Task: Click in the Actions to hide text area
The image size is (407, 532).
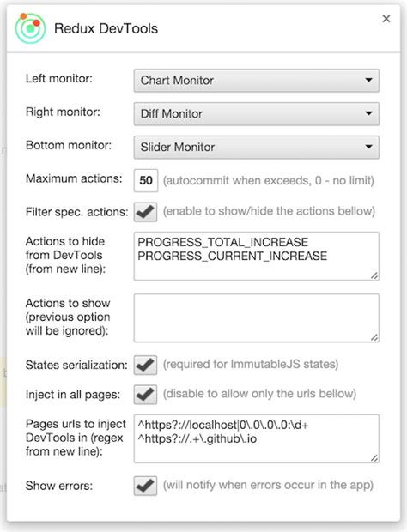Action: pos(256,257)
